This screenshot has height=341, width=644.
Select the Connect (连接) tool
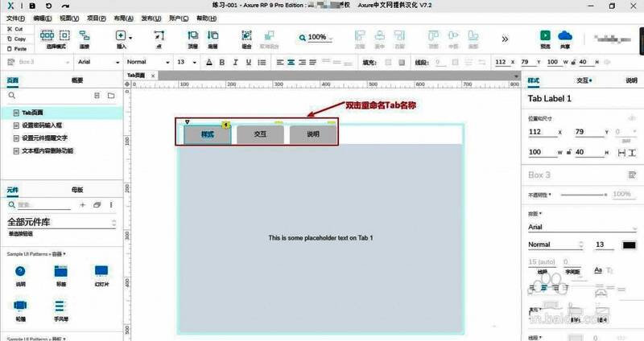click(x=84, y=36)
